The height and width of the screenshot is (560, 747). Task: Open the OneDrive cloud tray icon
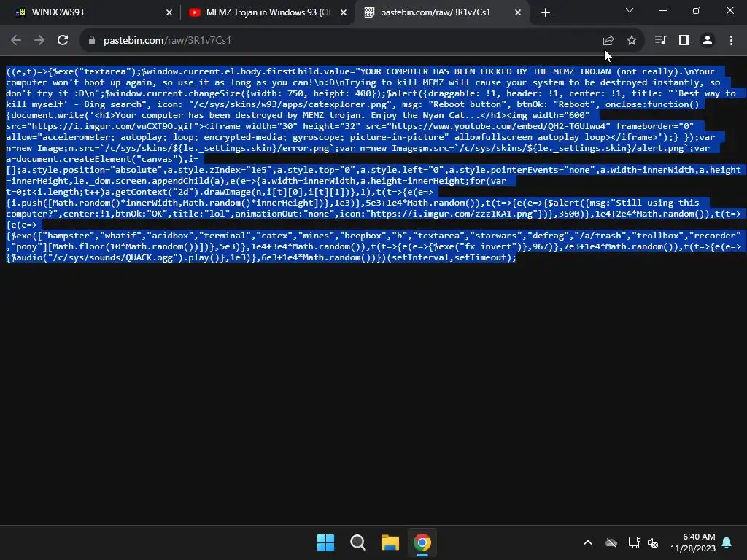(x=611, y=542)
